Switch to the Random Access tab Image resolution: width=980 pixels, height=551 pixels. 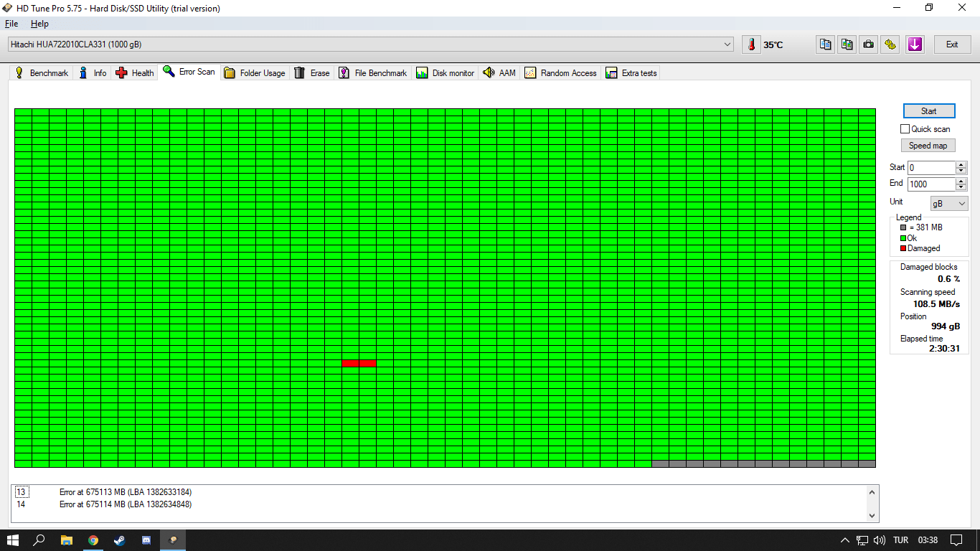[561, 73]
